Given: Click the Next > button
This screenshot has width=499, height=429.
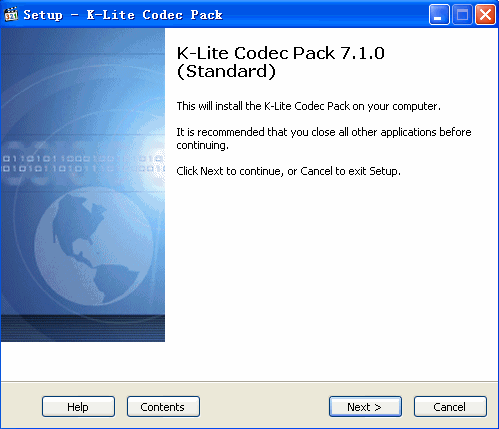Looking at the screenshot, I should (x=365, y=406).
